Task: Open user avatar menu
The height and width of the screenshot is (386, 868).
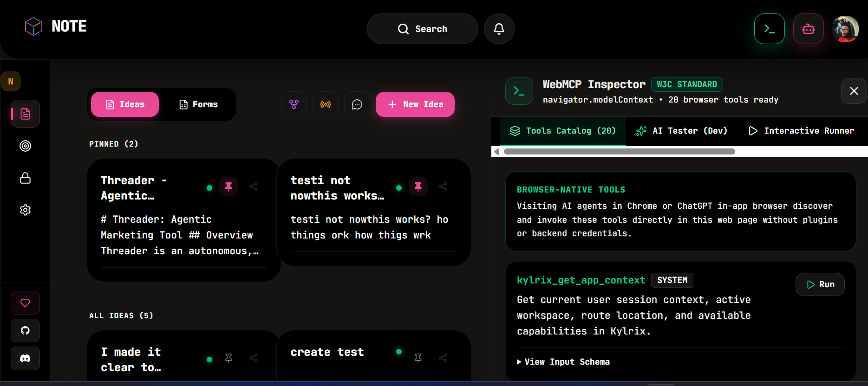Action: [x=845, y=29]
